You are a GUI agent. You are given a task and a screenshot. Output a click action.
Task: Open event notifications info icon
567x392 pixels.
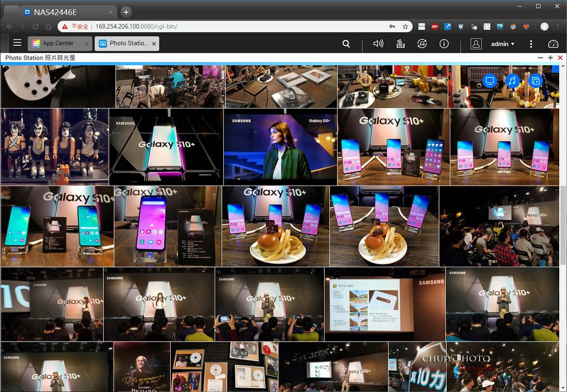pyautogui.click(x=444, y=44)
